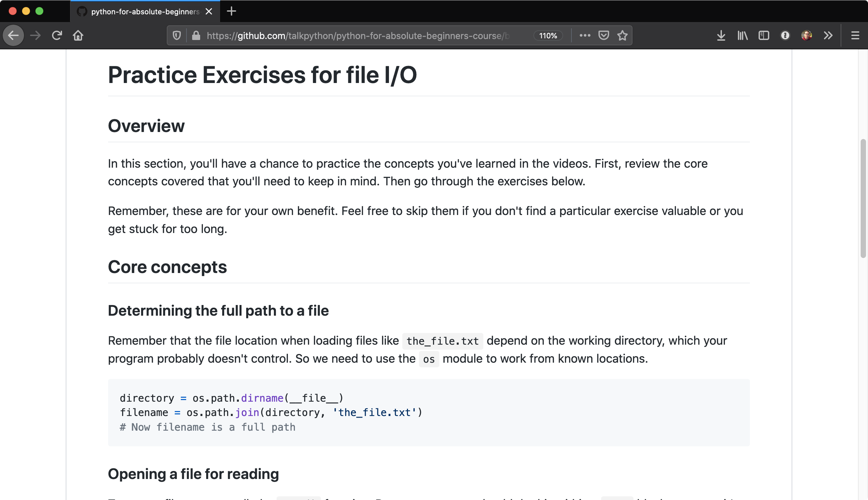Open the Firefox account profile menu
868x500 pixels.
pyautogui.click(x=807, y=35)
